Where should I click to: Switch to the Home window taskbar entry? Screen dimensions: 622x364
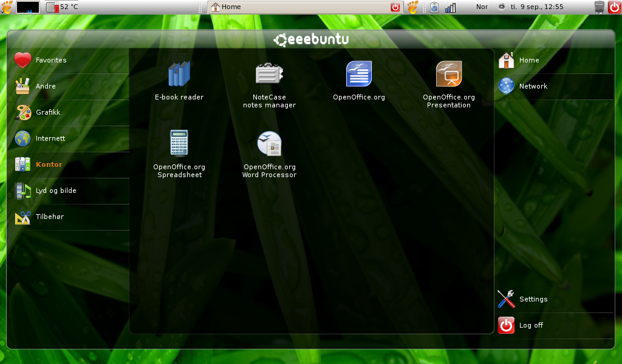pyautogui.click(x=306, y=7)
